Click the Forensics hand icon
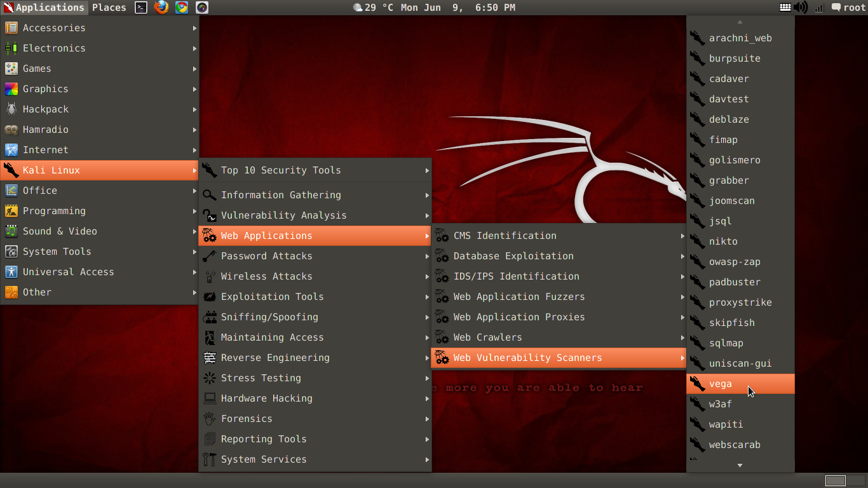Screen dimensions: 868x488 [x=210, y=419]
